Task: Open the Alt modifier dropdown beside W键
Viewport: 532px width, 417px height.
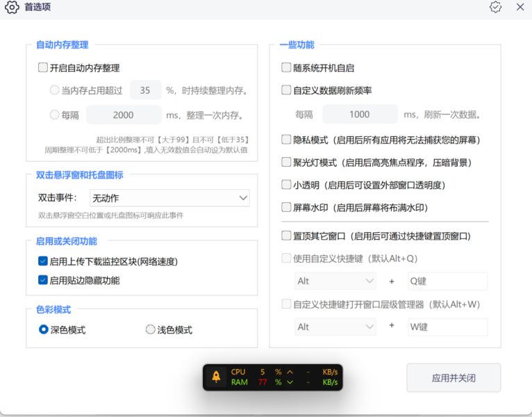Action: (x=335, y=327)
